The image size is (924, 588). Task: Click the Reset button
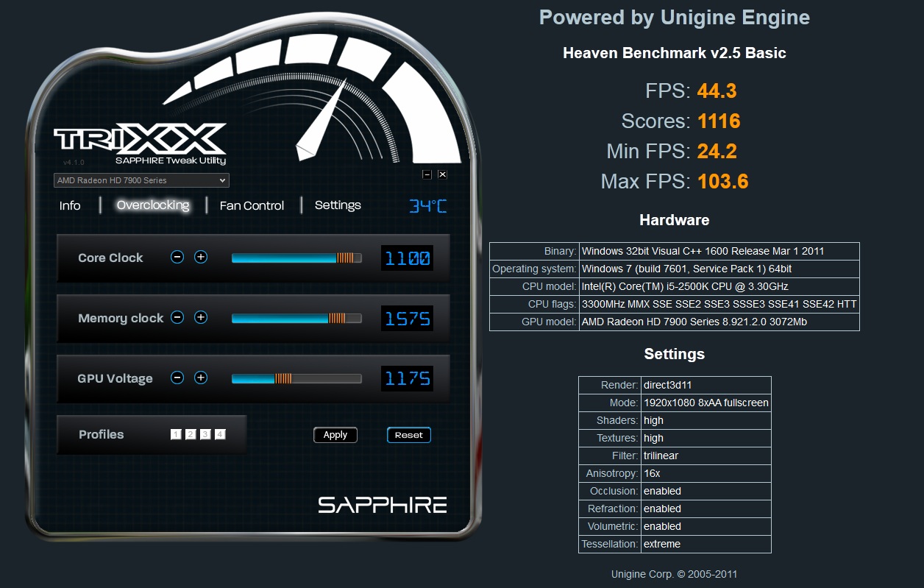[409, 435]
